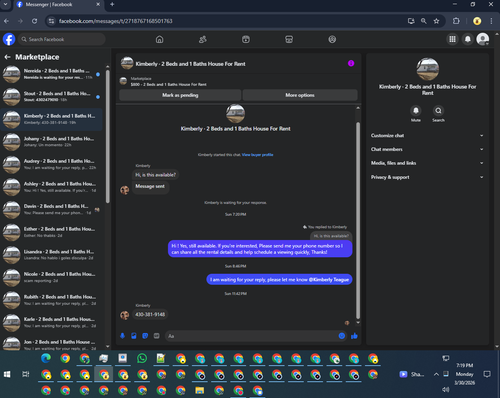The height and width of the screenshot is (398, 500).
Task: Open the Ashley conversation
Action: click(x=52, y=187)
